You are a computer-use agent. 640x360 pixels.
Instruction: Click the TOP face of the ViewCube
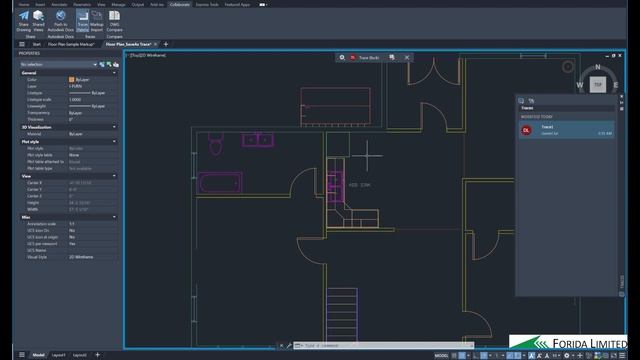coord(598,85)
